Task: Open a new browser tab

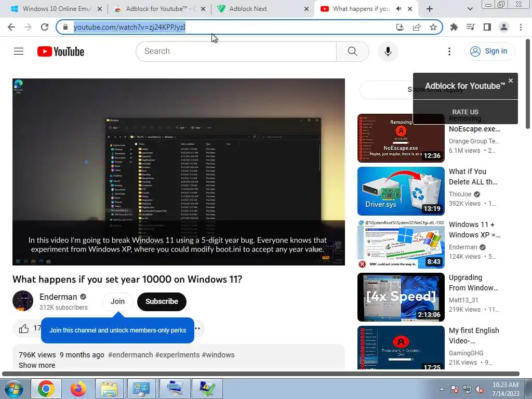Action: 430,9
